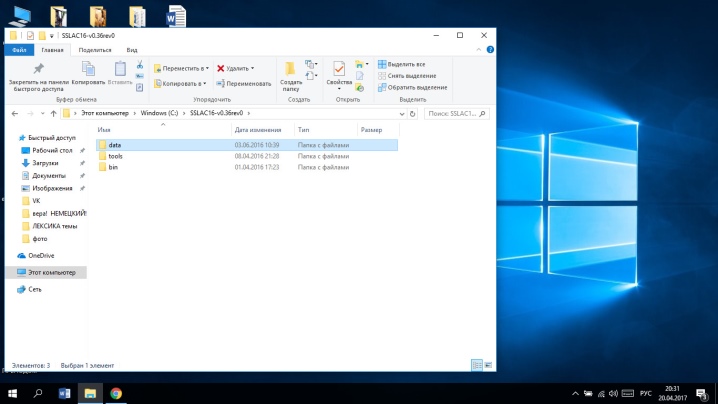Click the taskbar search magnifier icon
The height and width of the screenshot is (404, 718).
point(38,393)
